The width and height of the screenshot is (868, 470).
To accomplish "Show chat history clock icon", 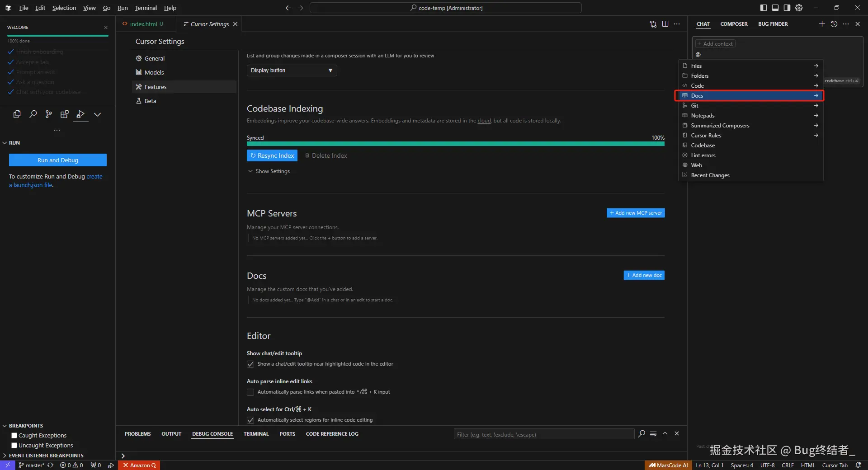I will point(834,24).
